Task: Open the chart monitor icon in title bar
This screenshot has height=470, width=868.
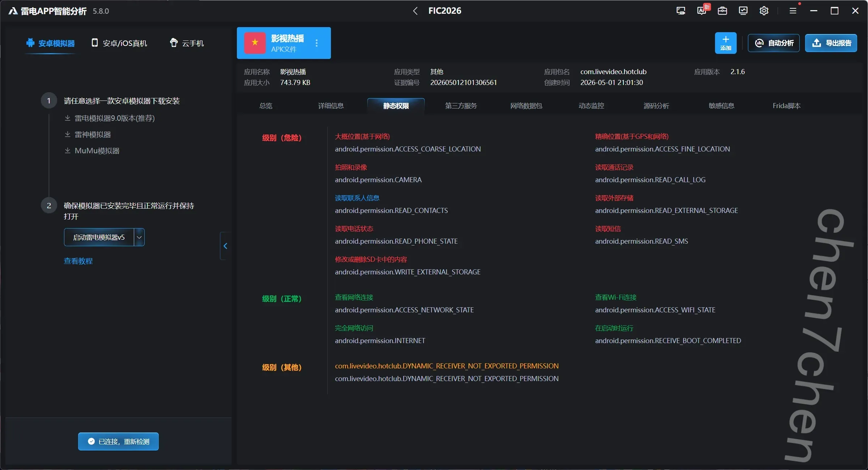Action: click(743, 11)
